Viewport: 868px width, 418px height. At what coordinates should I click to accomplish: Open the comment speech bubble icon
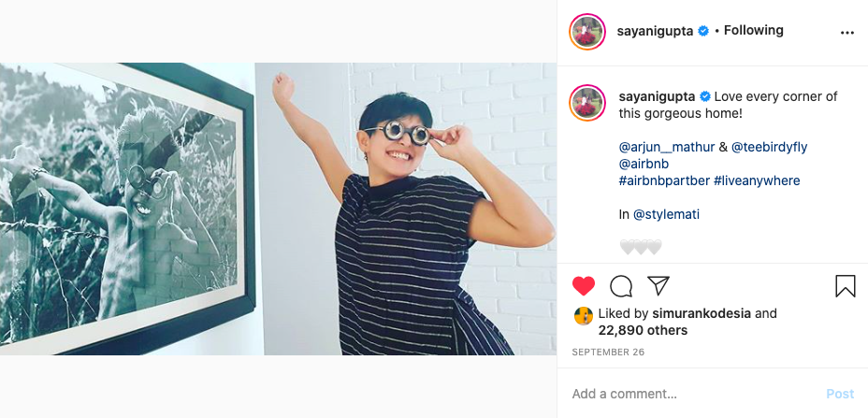coord(621,286)
